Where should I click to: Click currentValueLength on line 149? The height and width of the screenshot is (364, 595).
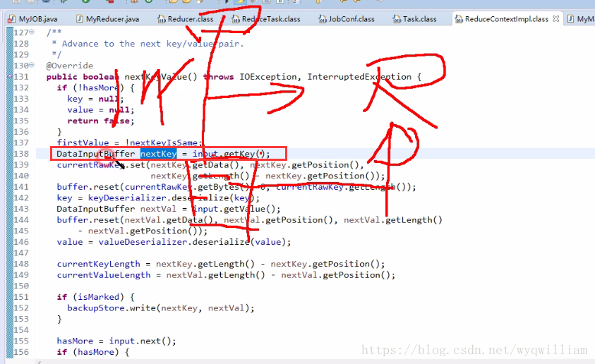(104, 275)
